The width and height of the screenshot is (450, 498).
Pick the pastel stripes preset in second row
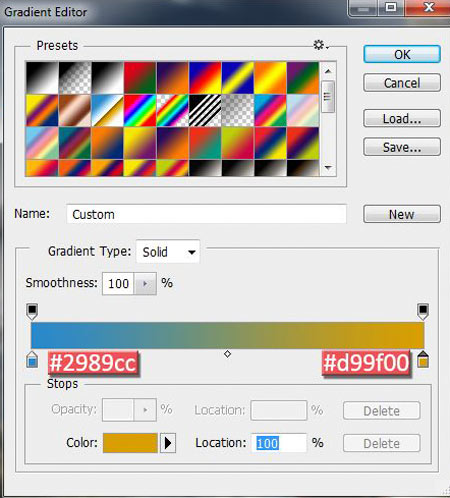(x=303, y=110)
